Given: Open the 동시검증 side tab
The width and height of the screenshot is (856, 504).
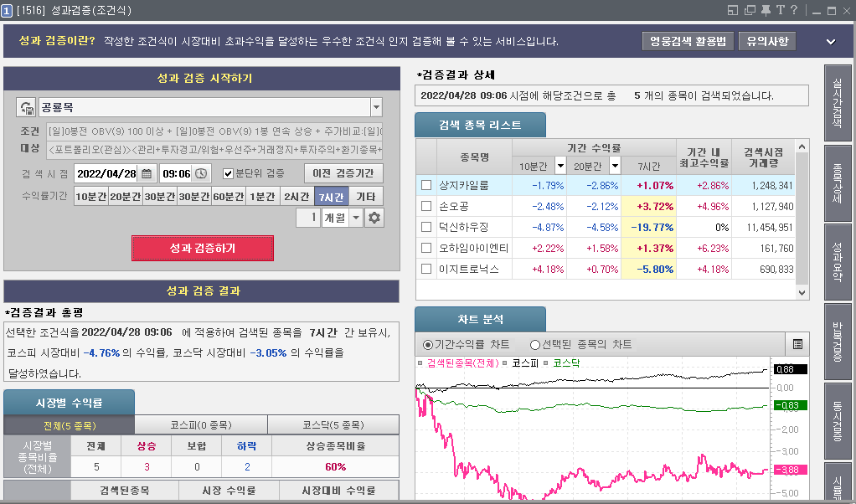Looking at the screenshot, I should (x=837, y=421).
